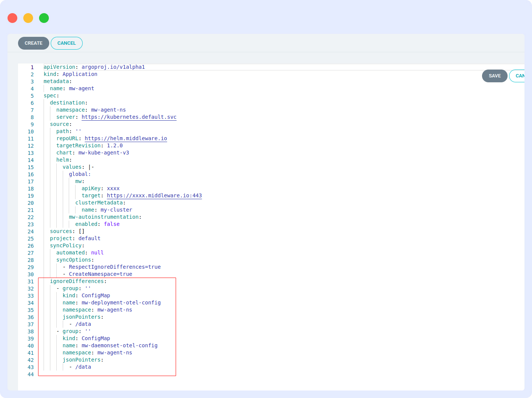Image resolution: width=532 pixels, height=398 pixels.
Task: Click the chart value mw-kube-agent-v3
Action: [103, 153]
